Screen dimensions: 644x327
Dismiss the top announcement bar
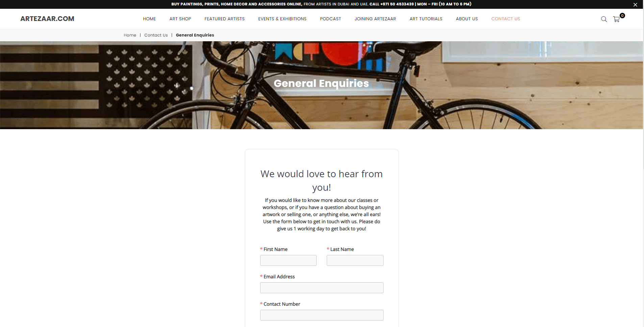635,5
